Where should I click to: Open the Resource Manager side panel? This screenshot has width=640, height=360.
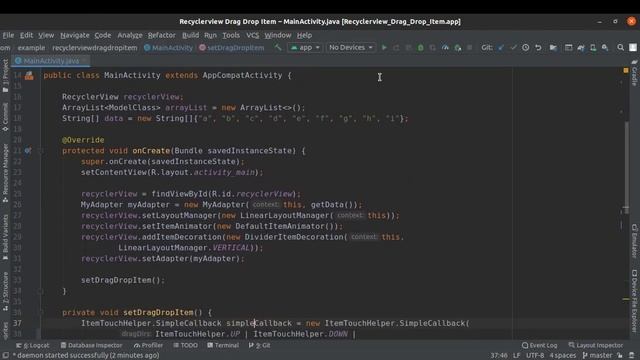click(5, 173)
